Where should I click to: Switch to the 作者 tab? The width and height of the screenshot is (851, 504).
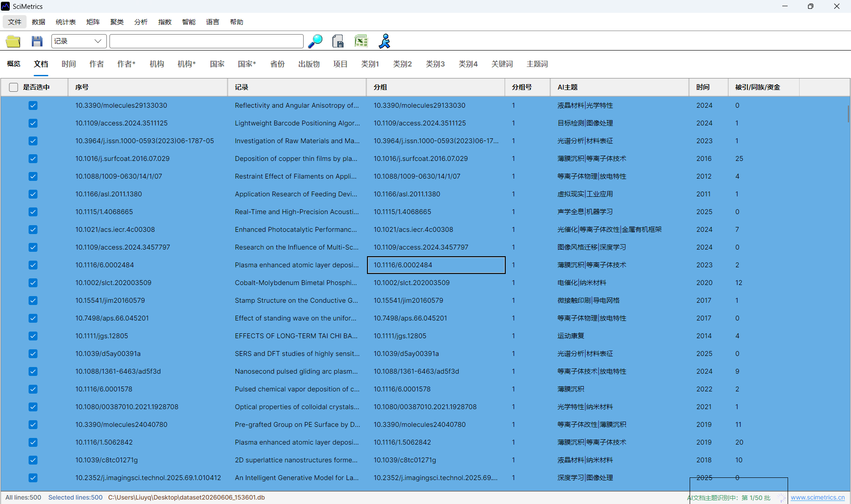point(97,64)
